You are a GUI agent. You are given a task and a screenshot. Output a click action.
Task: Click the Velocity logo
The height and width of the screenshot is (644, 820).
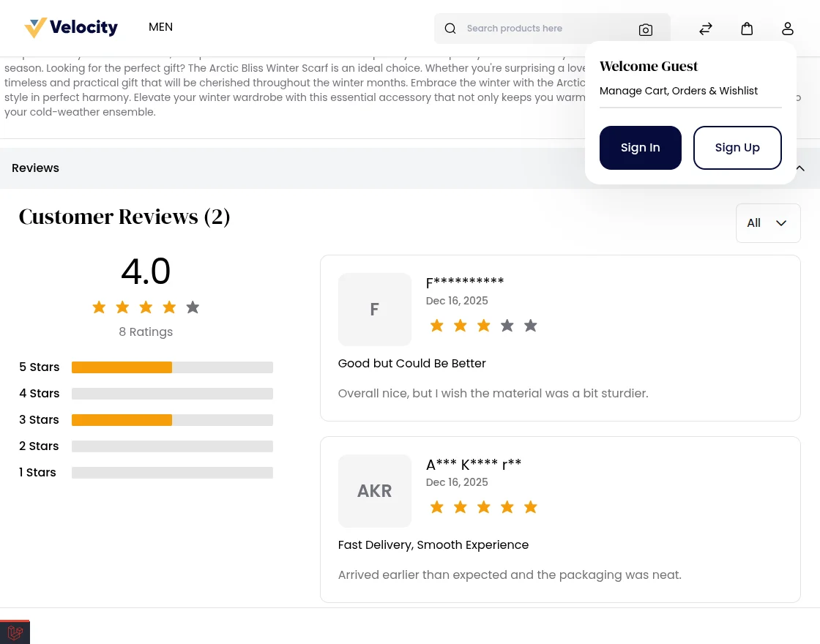click(71, 28)
